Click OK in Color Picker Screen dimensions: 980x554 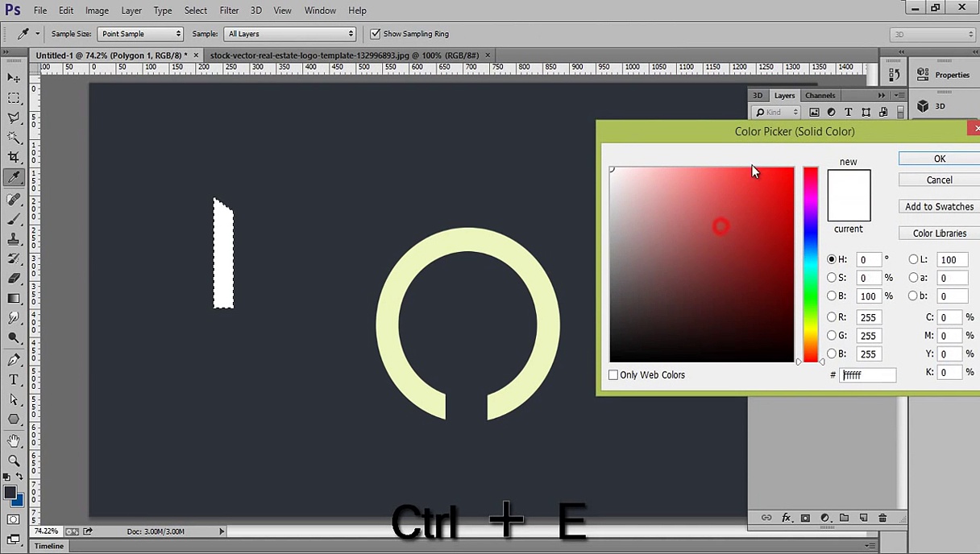[x=940, y=159]
